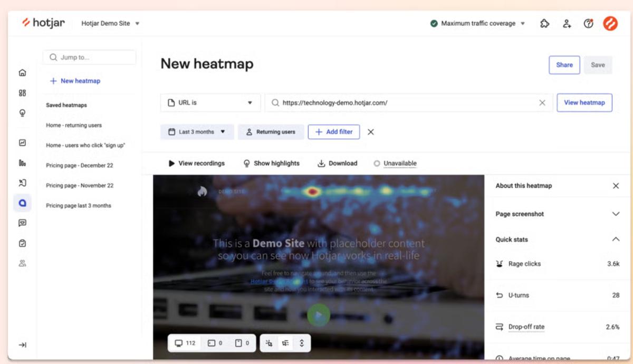This screenshot has height=364, width=633.
Task: Click the Unavailable status indicator
Action: tap(395, 164)
